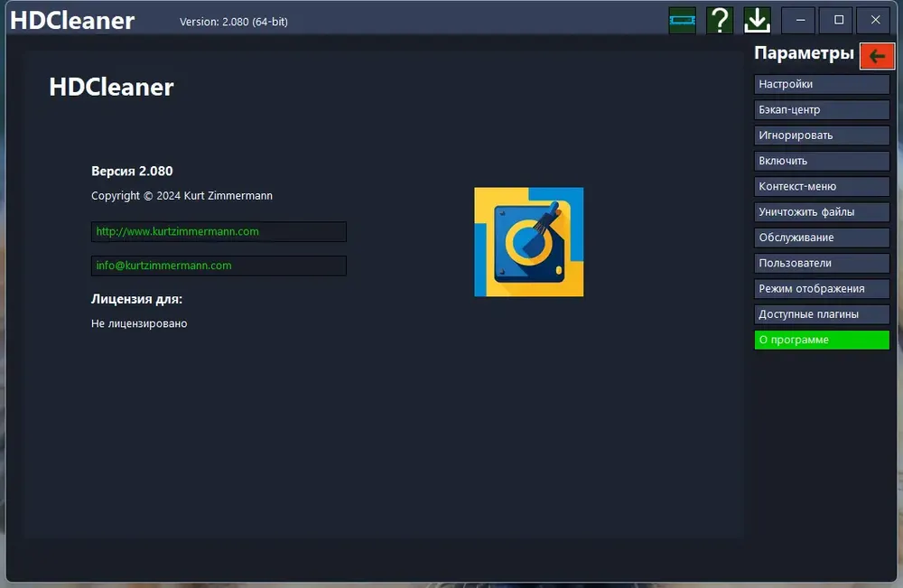This screenshot has height=588, width=903.
Task: Select Обслуживание in the sidebar
Action: pos(822,238)
